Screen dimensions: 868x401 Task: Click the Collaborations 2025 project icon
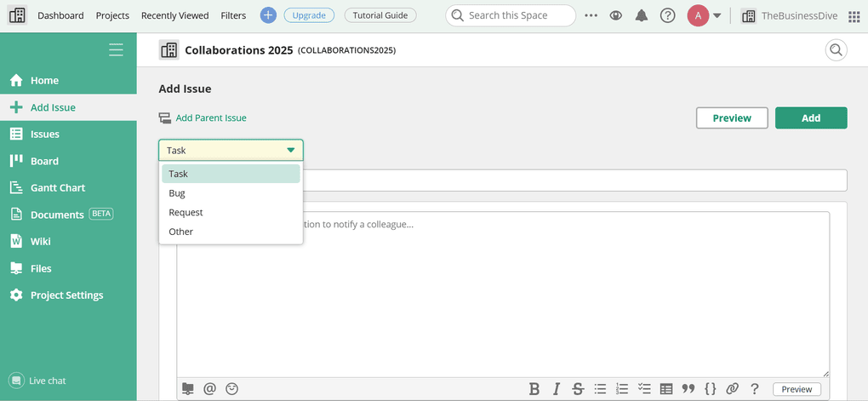168,50
